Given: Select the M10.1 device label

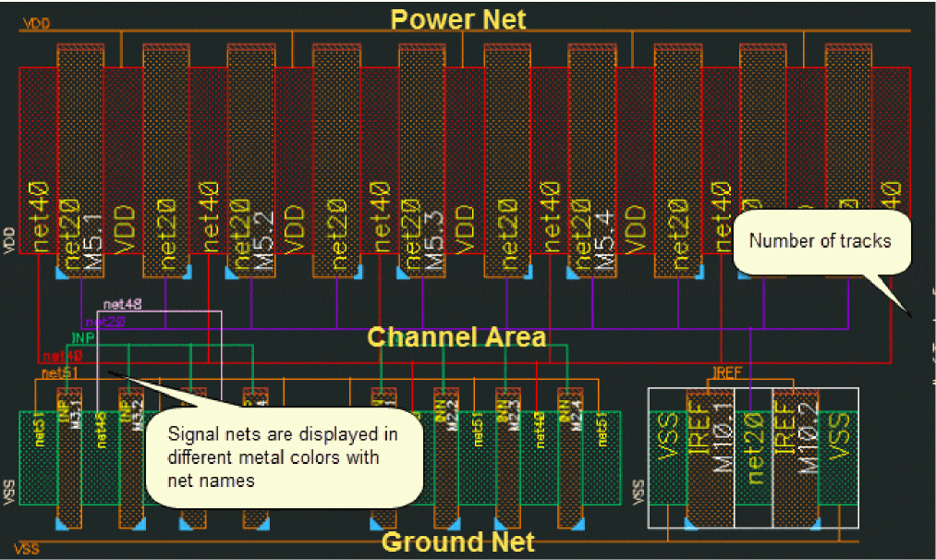Looking at the screenshot, I should coord(723,440).
